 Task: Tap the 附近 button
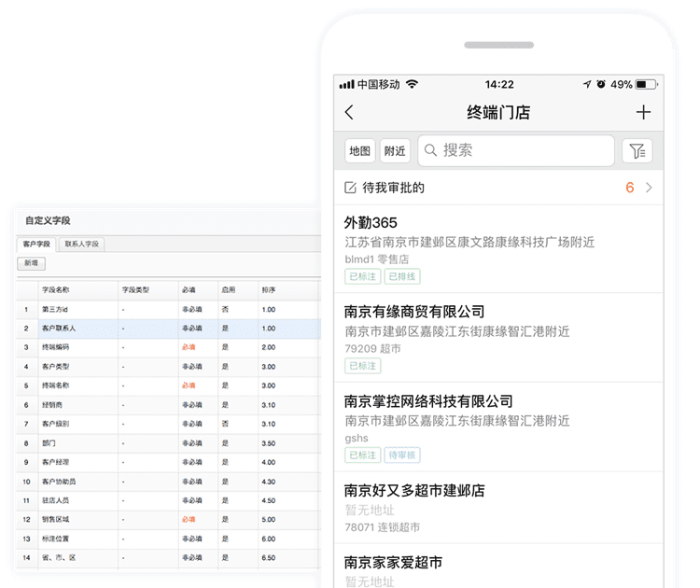[395, 151]
